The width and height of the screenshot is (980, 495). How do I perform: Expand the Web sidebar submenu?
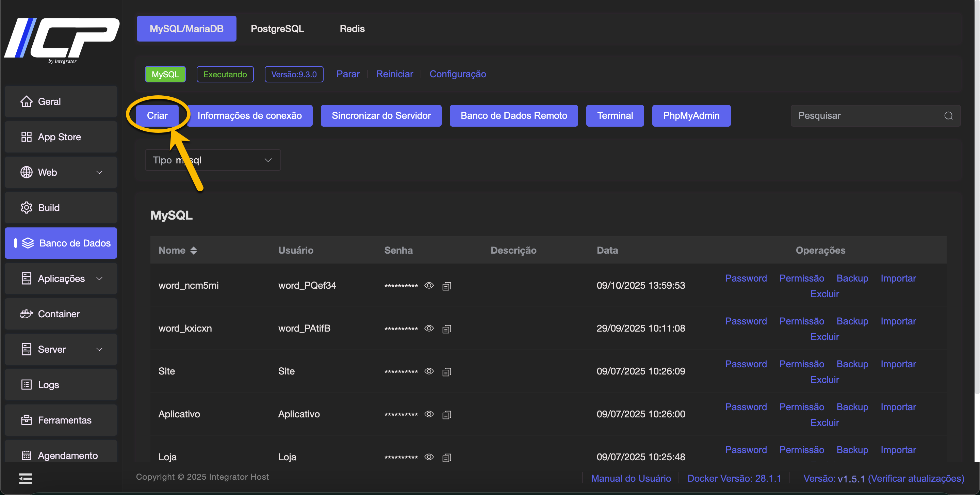coord(99,172)
